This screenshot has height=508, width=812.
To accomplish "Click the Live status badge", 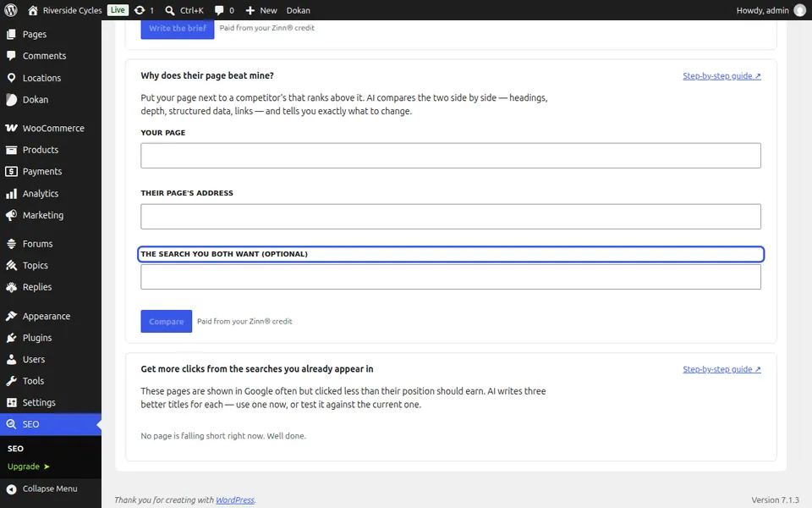I will (x=118, y=10).
